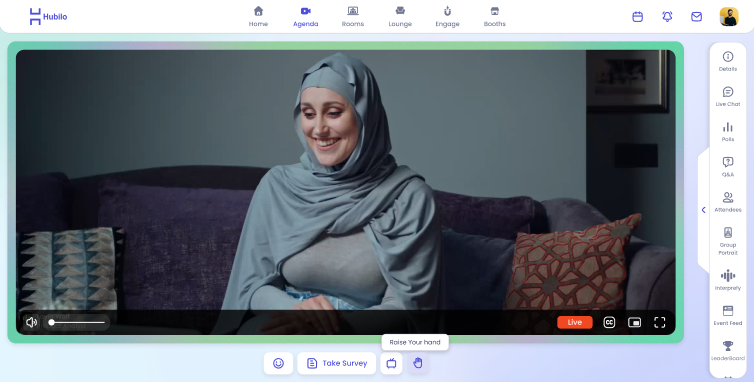The image size is (754, 382).
Task: Go to the Lounge tab
Action: tap(400, 17)
